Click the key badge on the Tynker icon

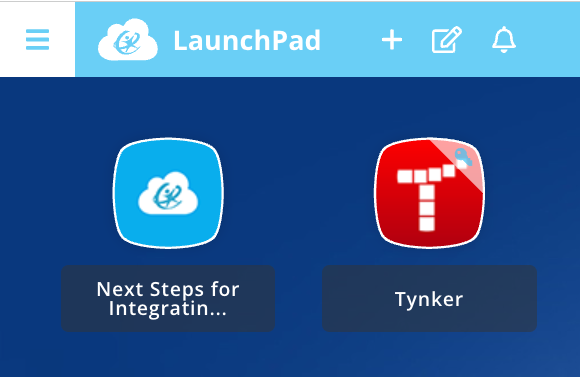[463, 157]
